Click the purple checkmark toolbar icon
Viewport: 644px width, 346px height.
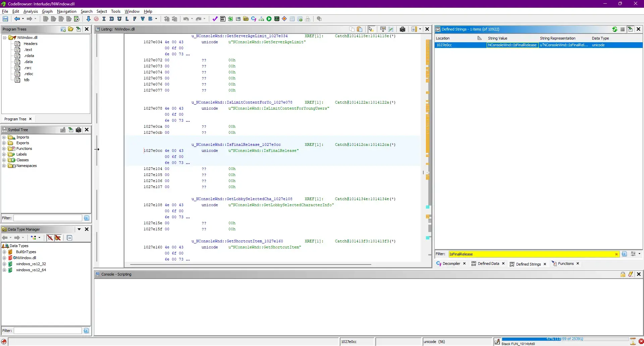[x=215, y=19]
